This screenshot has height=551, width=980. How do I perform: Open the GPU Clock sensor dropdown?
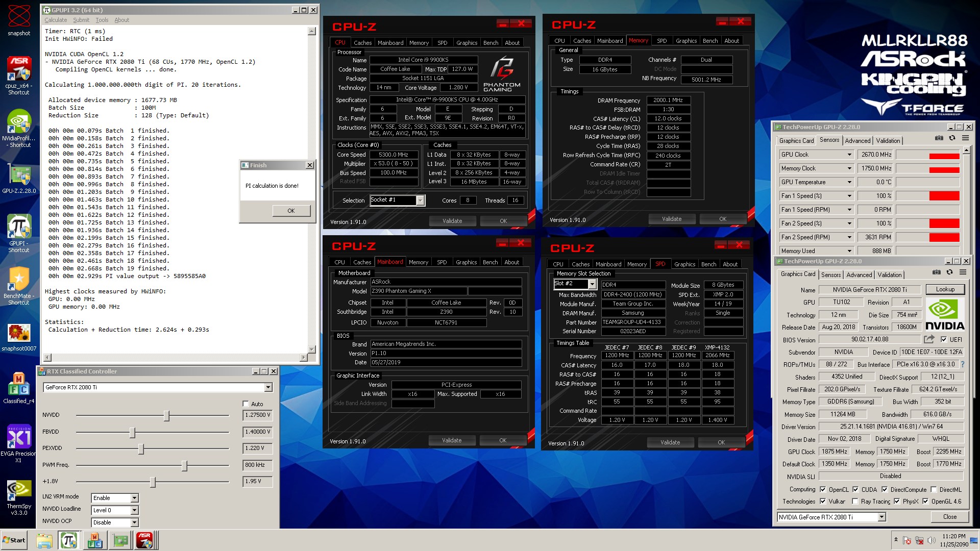pyautogui.click(x=849, y=155)
